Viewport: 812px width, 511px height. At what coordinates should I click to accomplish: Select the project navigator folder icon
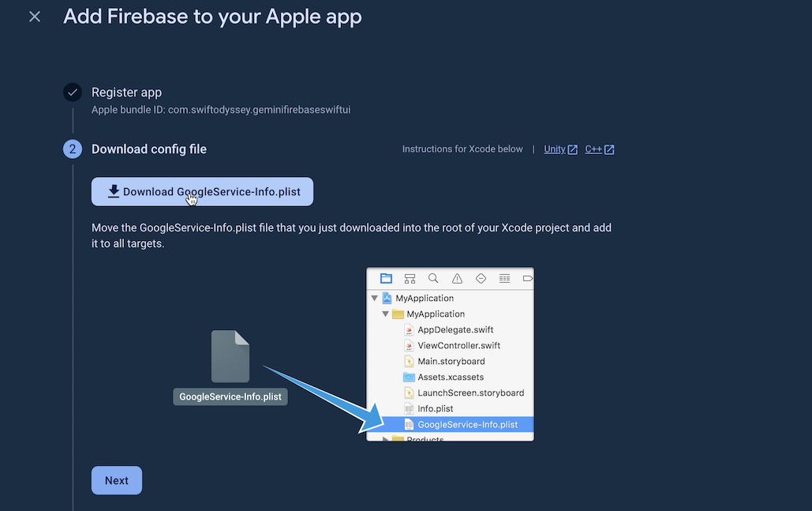pyautogui.click(x=386, y=279)
